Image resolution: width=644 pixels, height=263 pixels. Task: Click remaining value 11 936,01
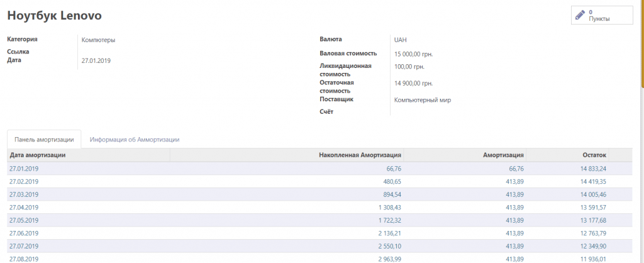(593, 259)
